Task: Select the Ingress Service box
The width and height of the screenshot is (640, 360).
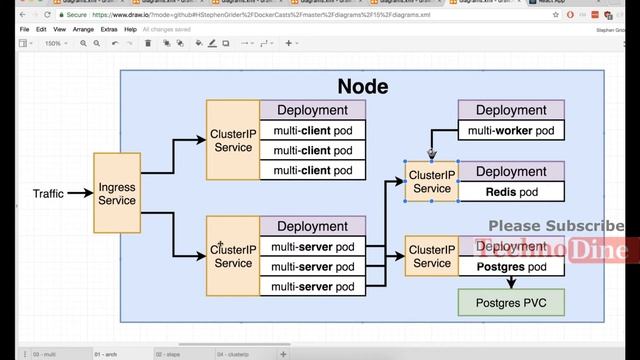Action: [117, 193]
